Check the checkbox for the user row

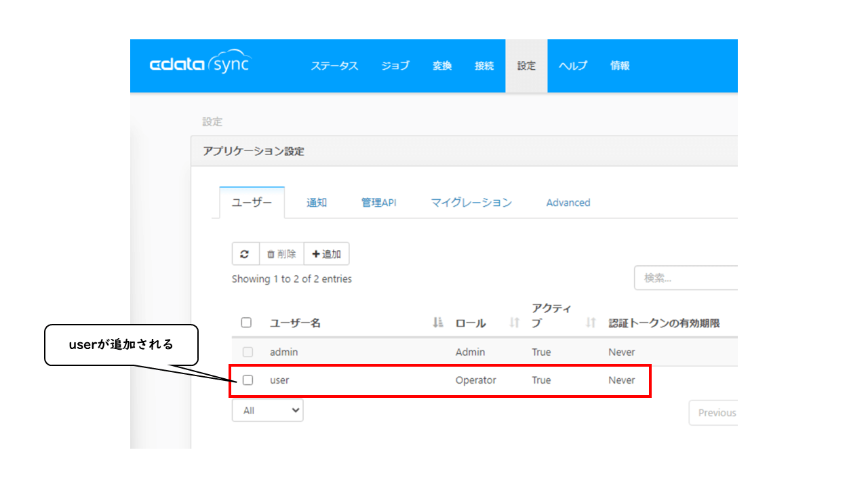point(248,380)
